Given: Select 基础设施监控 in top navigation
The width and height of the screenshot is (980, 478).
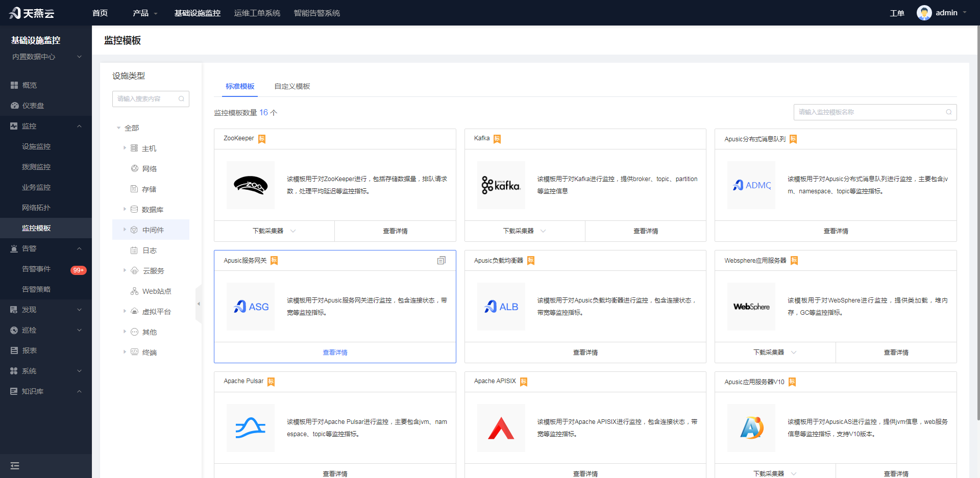Looking at the screenshot, I should point(198,13).
